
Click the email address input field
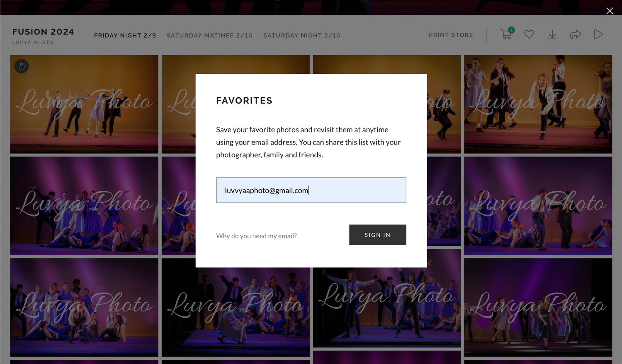tap(311, 190)
